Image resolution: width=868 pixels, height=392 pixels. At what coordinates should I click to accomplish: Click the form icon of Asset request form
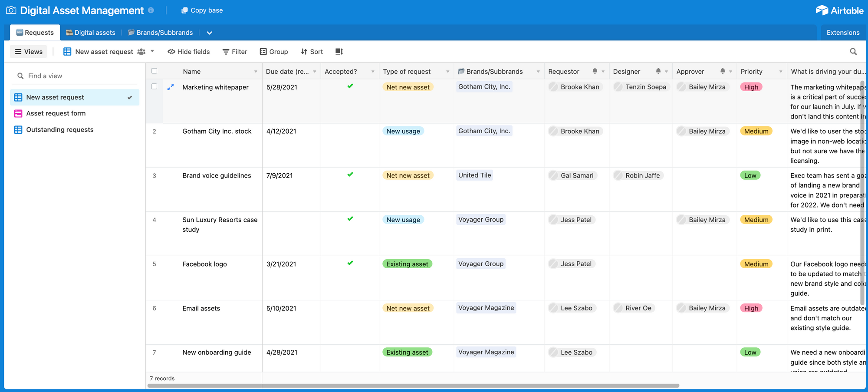pos(18,114)
